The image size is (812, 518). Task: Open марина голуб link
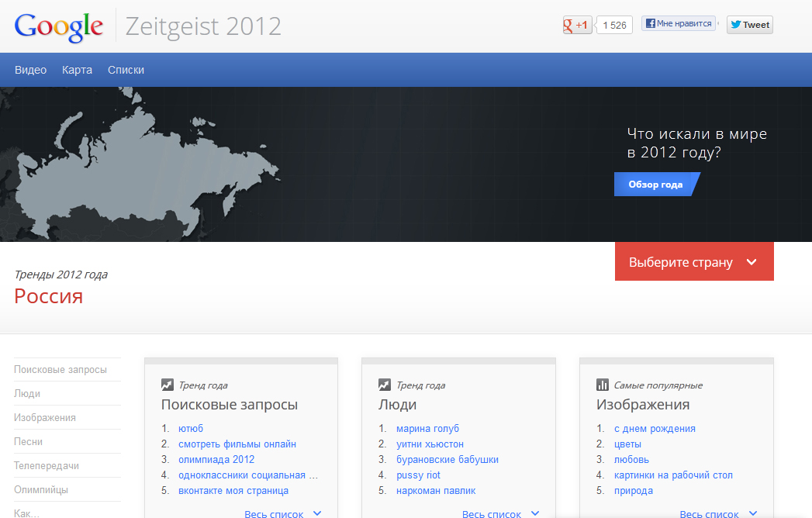pos(427,428)
